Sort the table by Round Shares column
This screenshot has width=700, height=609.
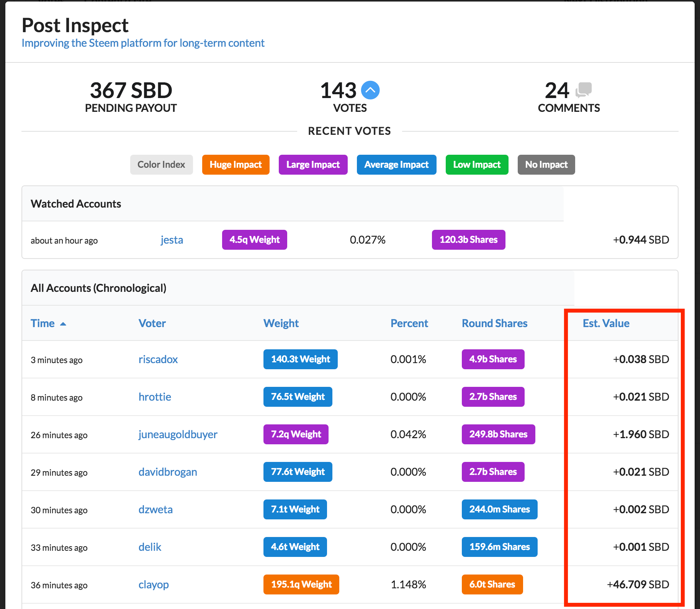point(494,323)
